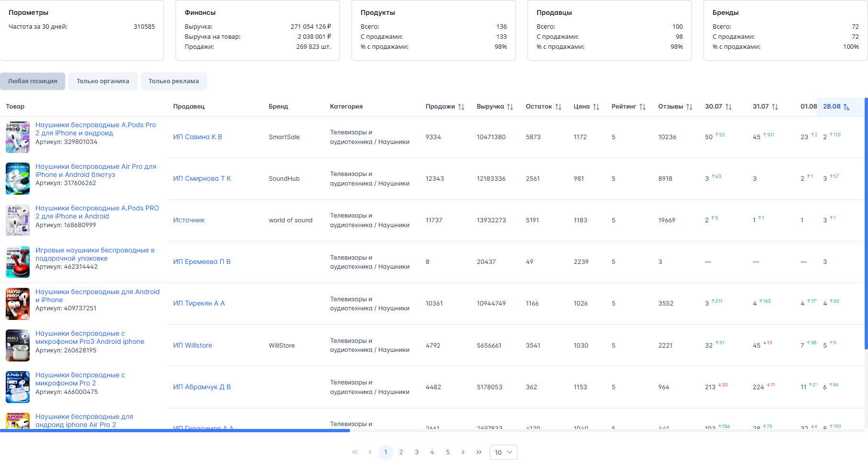Toggle sort on active 28.08 column
868x460 pixels.
846,107
